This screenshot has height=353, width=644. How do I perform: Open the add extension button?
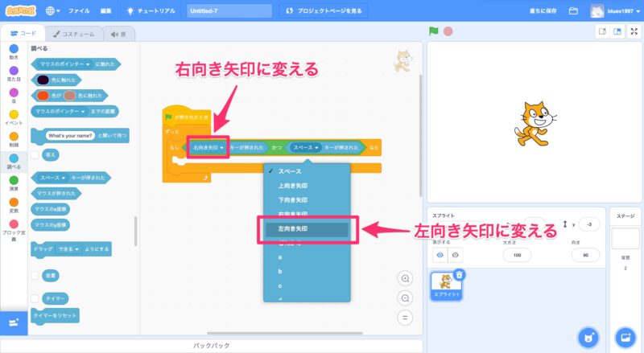tap(14, 322)
